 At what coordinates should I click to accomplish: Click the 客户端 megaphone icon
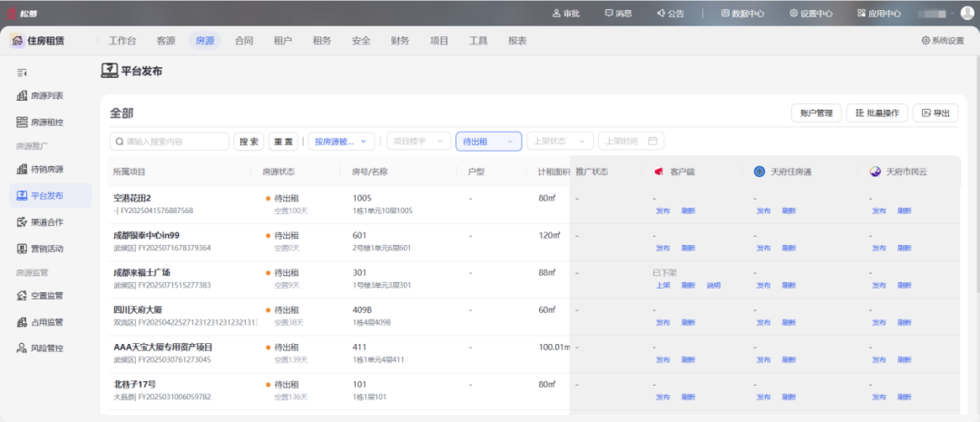click(658, 172)
